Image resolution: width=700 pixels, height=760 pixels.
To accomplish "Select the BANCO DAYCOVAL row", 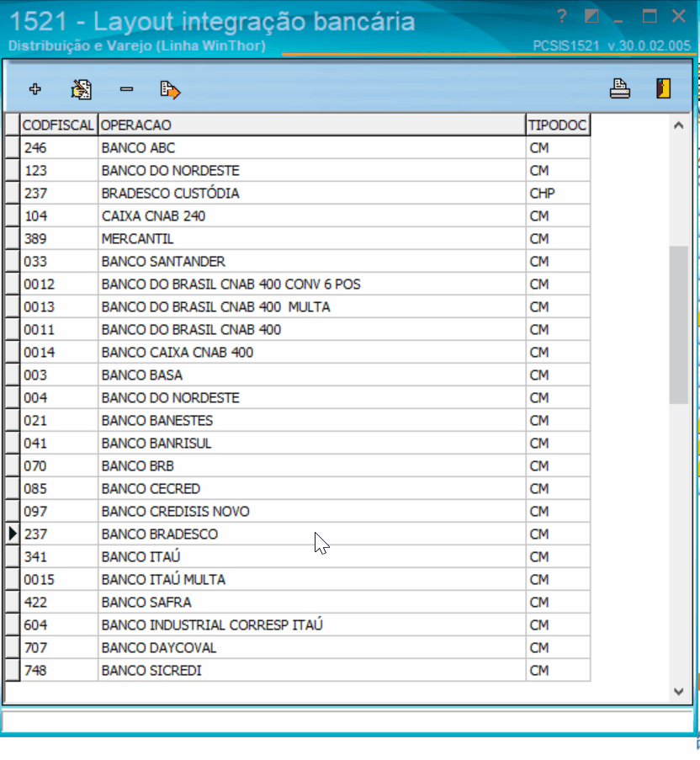I will pyautogui.click(x=298, y=648).
